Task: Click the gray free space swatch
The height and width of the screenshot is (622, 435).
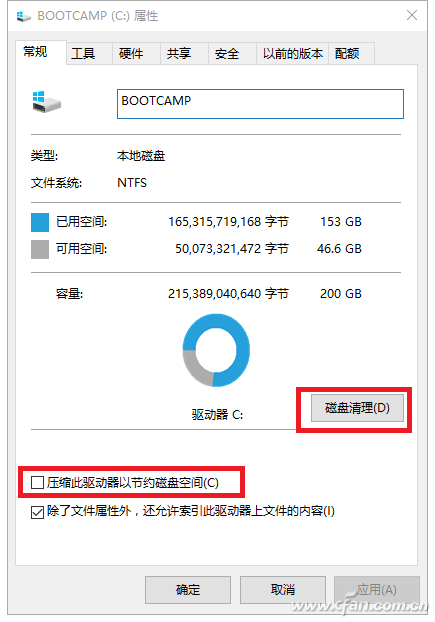Action: tap(40, 250)
